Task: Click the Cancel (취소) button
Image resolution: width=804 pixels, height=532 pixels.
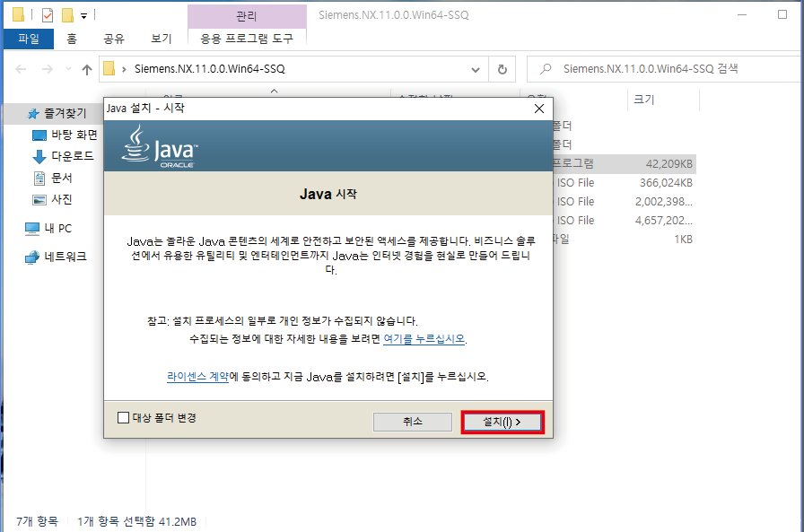Action: tap(413, 422)
